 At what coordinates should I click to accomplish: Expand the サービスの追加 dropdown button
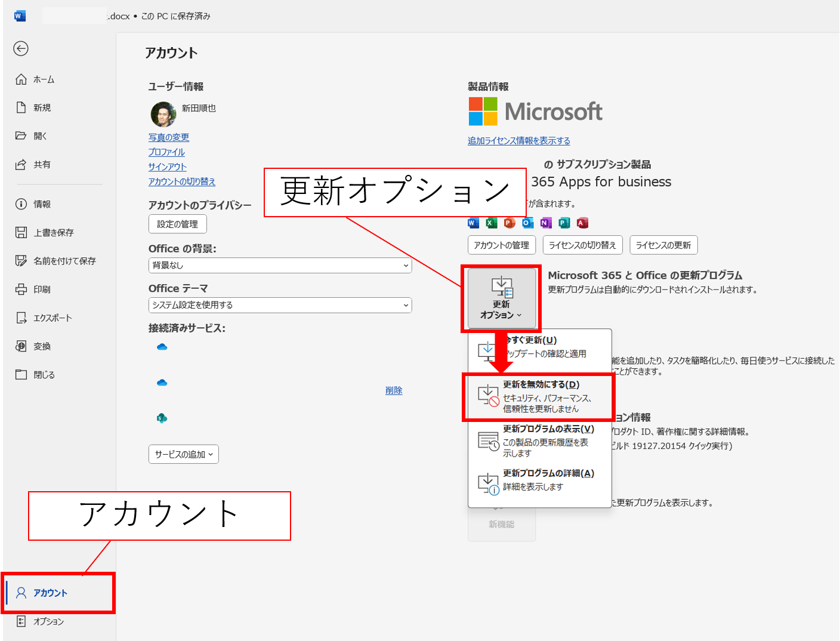pyautogui.click(x=184, y=454)
